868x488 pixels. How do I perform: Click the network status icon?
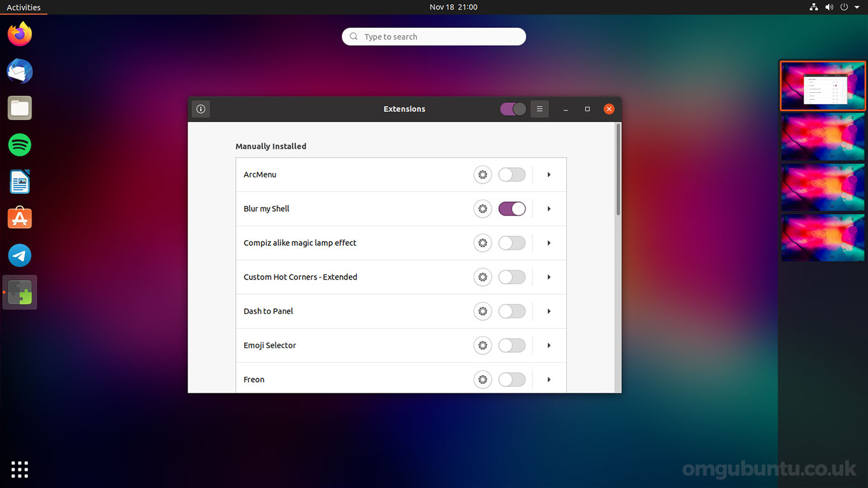[x=813, y=7]
